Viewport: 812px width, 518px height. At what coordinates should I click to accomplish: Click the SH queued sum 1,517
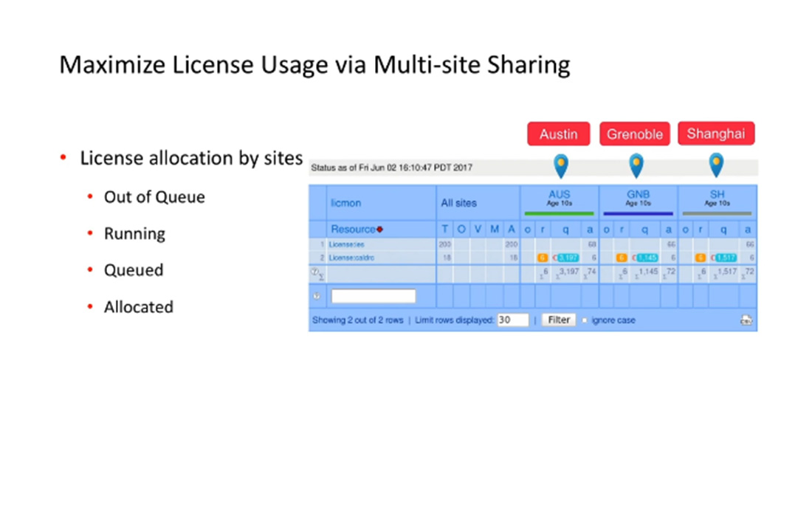pos(727,272)
